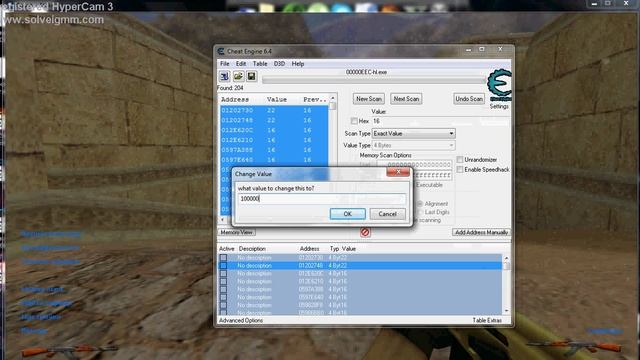Image resolution: width=640 pixels, height=360 pixels.
Task: Open the Value Type 4 Bytes dropdown
Action: coord(413,145)
